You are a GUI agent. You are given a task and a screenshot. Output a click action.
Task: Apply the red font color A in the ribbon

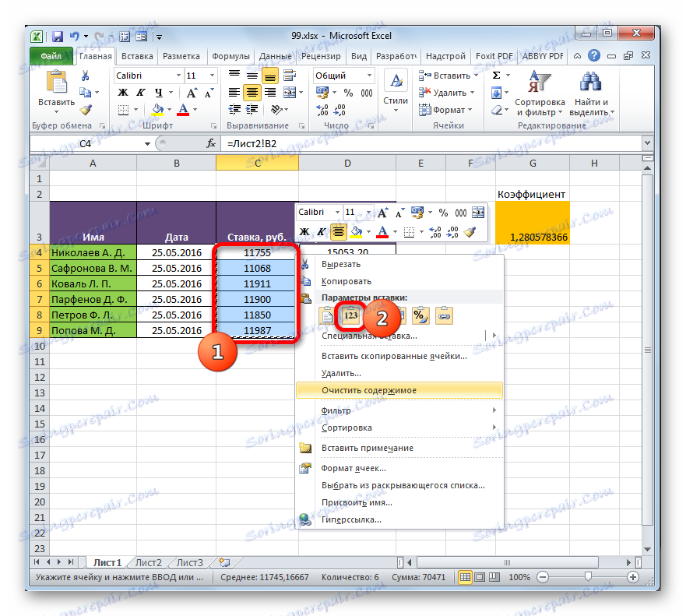click(183, 109)
